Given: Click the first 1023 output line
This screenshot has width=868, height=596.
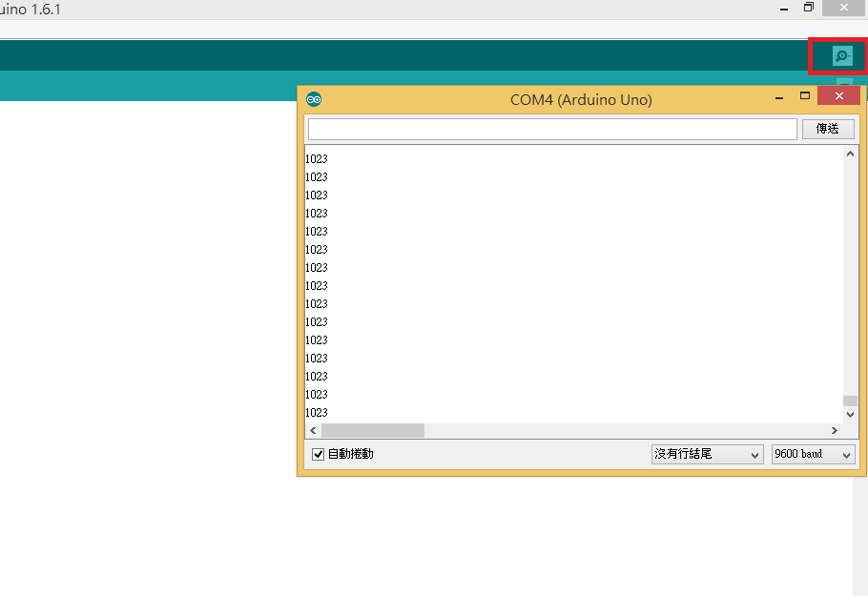Looking at the screenshot, I should click(x=317, y=159).
